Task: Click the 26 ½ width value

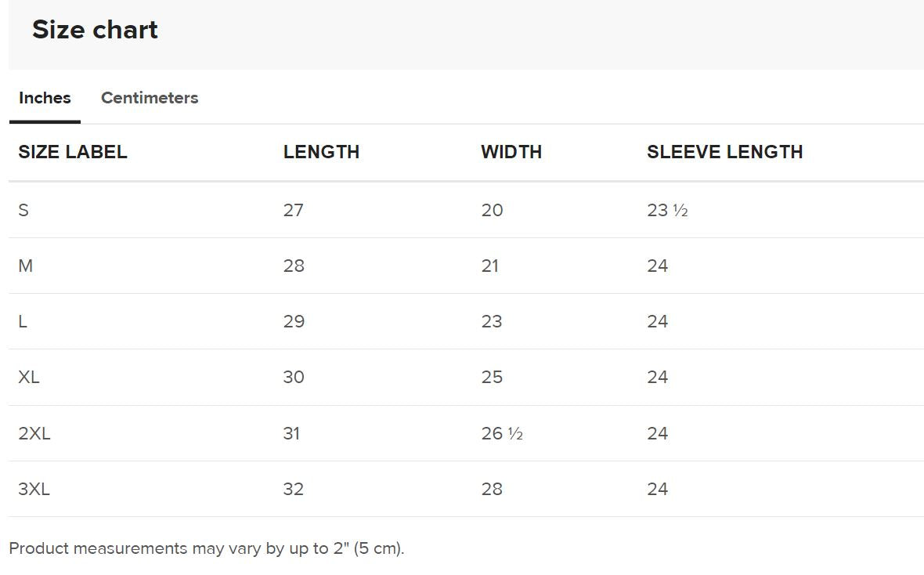Action: point(502,433)
